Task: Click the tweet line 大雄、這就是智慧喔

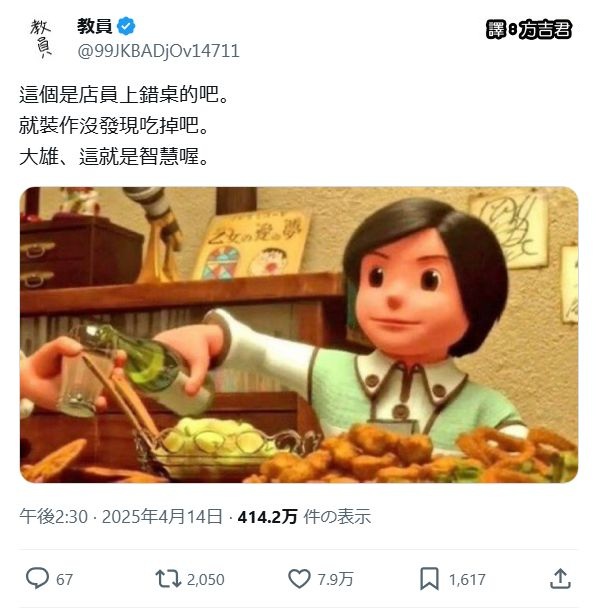Action: pos(114,157)
